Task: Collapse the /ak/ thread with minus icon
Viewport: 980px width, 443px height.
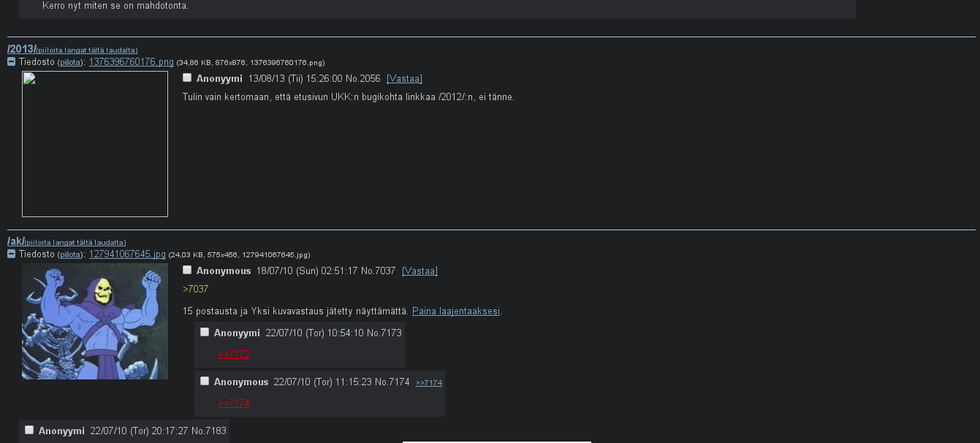Action: 11,254
